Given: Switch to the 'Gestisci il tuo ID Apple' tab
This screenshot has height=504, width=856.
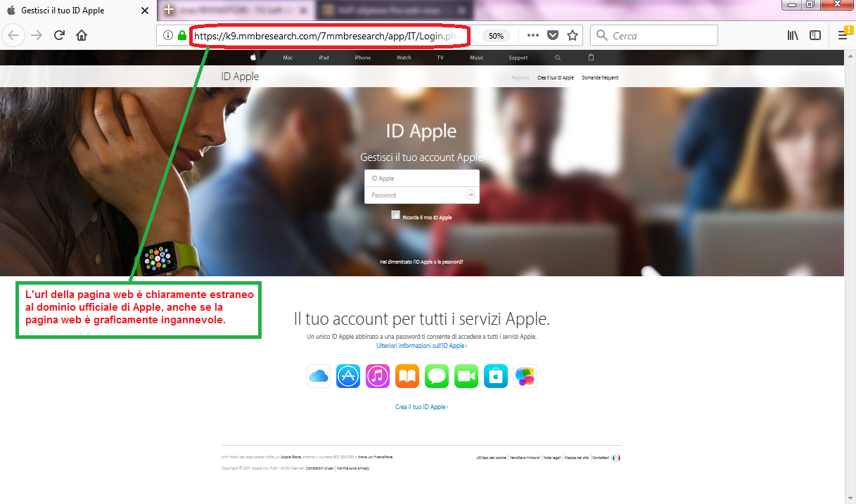Looking at the screenshot, I should (79, 11).
